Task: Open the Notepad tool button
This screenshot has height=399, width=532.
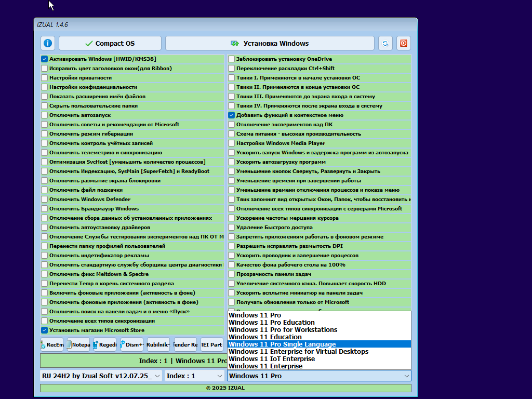Action: 78,344
